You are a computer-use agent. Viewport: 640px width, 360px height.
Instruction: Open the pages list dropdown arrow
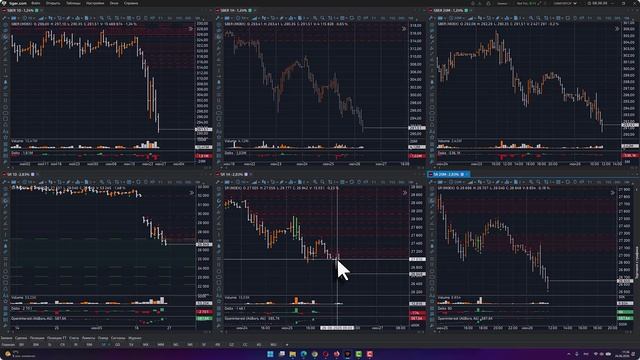tap(287, 345)
